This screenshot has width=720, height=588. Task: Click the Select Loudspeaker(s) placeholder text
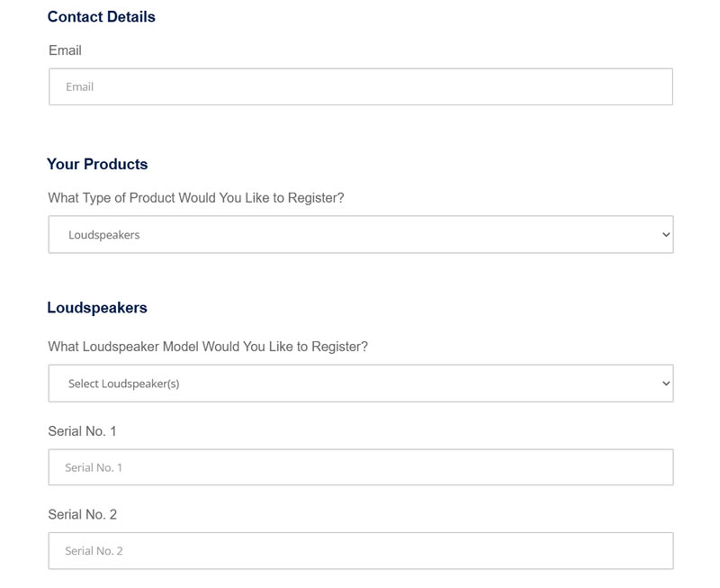coord(124,384)
